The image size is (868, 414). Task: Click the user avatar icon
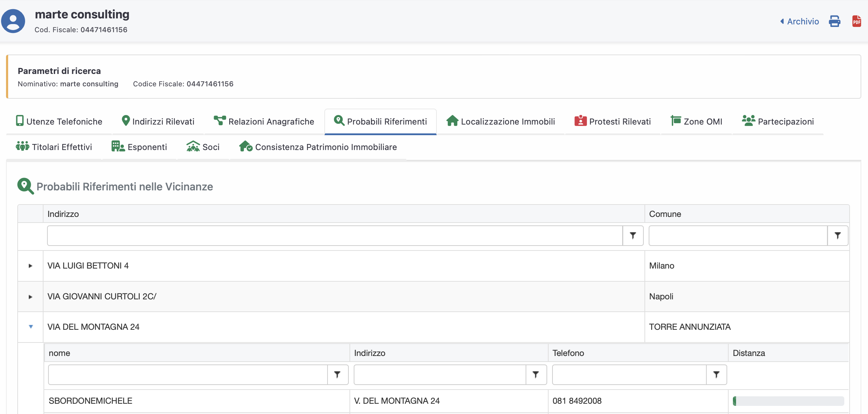tap(13, 21)
